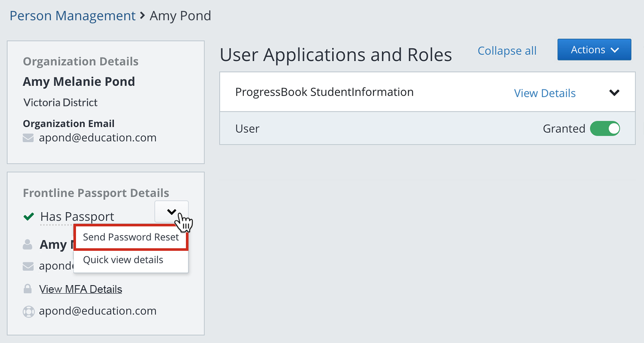The image size is (644, 343).
Task: Click the green Has Passport checkmark icon
Action: (x=29, y=217)
